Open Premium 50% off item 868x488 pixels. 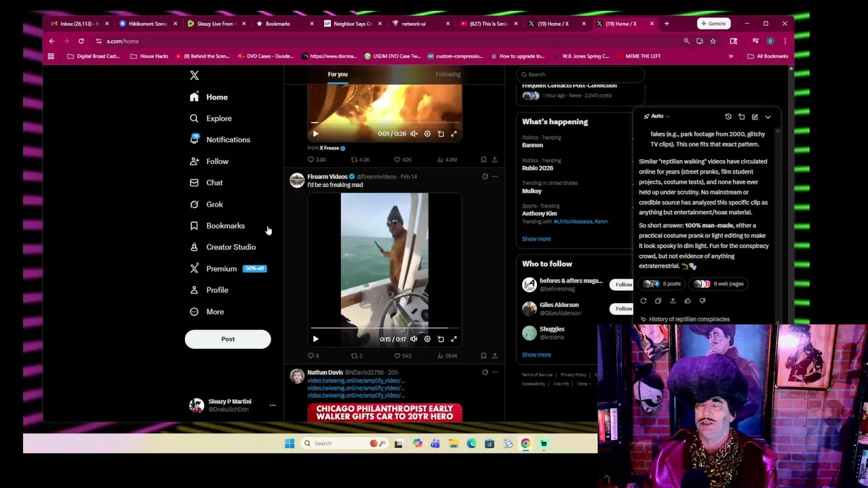point(228,268)
